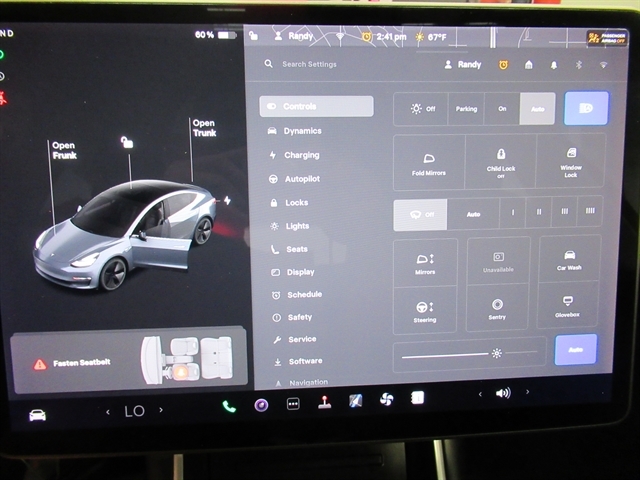
Task: Lower volume with left chevron
Action: coord(480,394)
